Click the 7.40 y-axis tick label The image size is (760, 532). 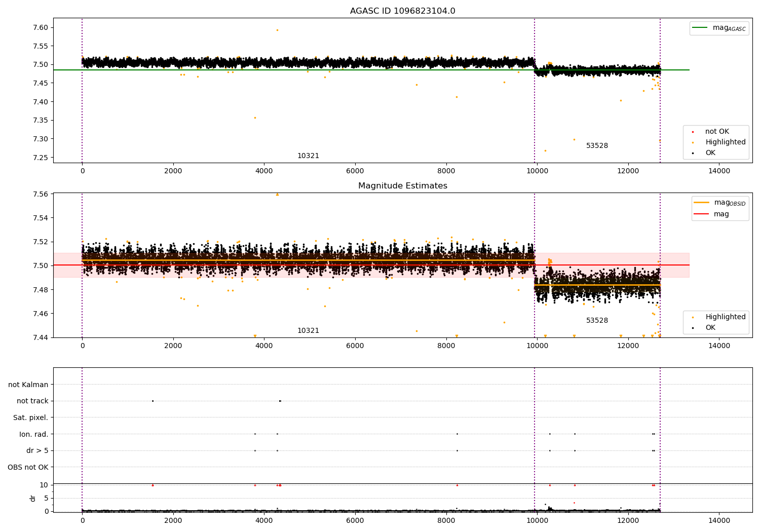tap(40, 102)
